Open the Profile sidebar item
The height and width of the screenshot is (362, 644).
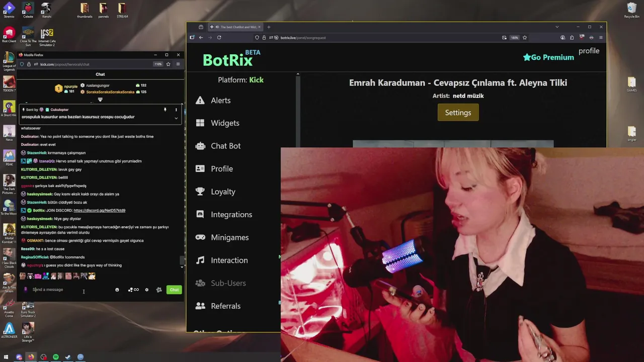(x=214, y=168)
